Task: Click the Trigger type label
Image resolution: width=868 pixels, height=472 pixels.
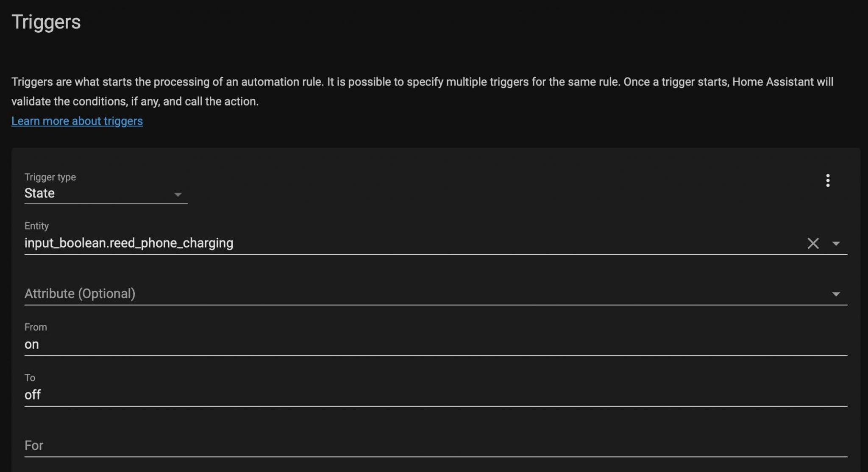Action: pos(50,177)
